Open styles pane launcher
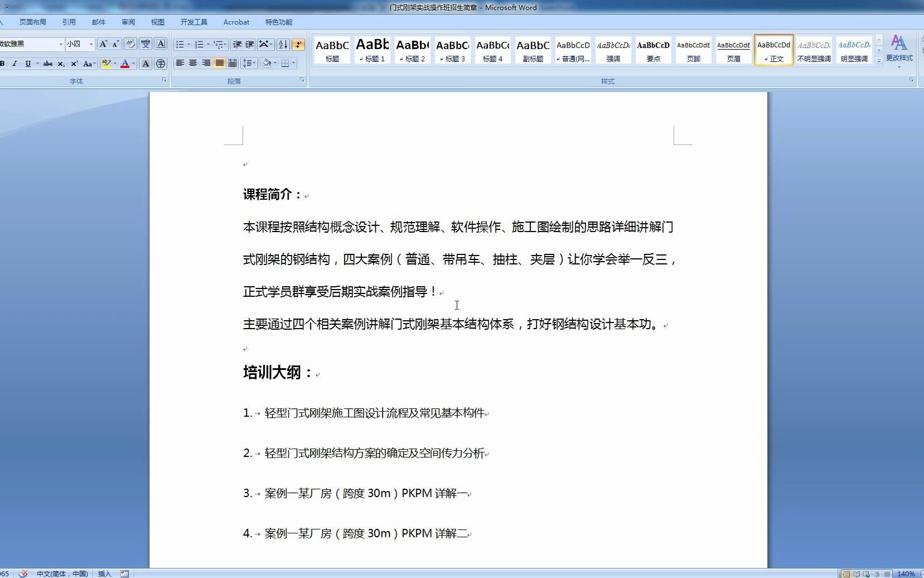 click(x=912, y=80)
